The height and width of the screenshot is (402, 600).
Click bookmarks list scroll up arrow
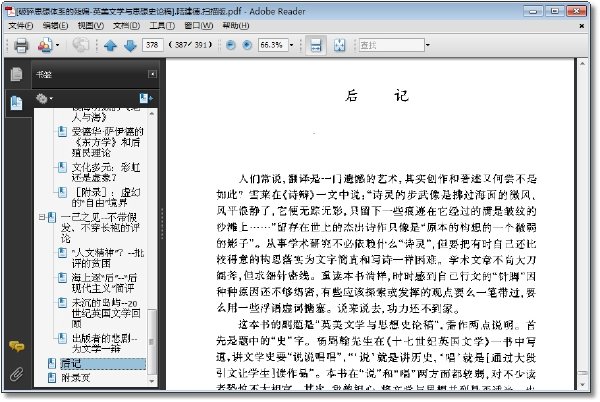152,114
